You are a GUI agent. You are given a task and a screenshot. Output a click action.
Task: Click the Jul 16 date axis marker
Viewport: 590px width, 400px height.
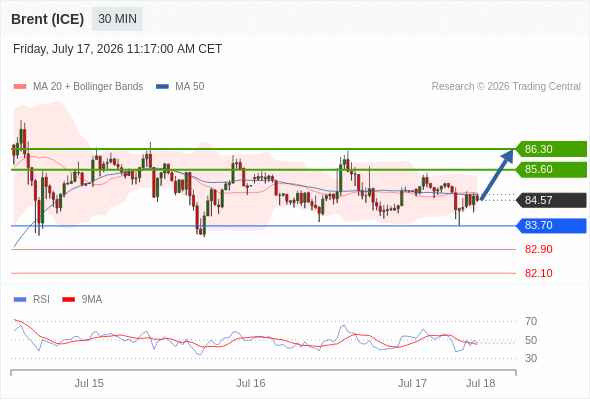coord(251,383)
